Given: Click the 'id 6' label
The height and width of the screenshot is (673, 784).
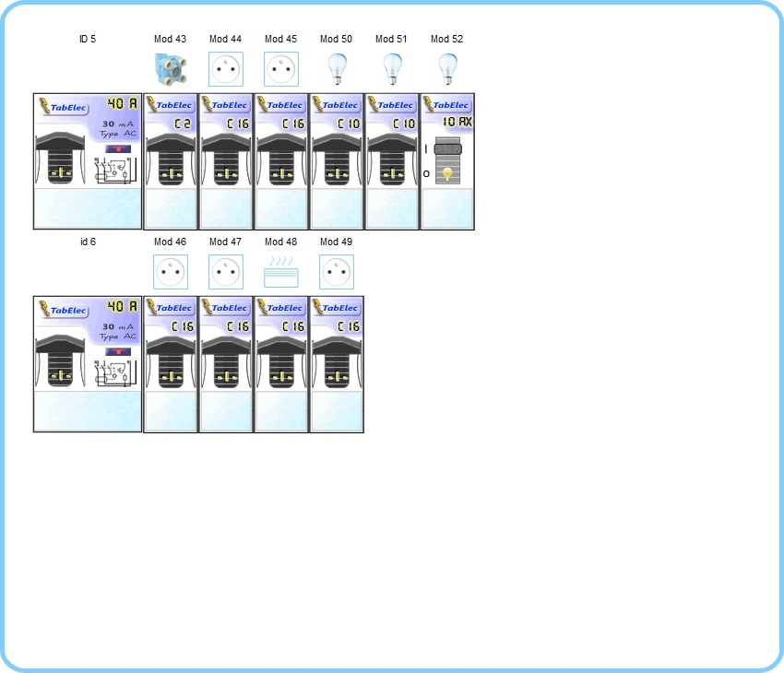Looking at the screenshot, I should coord(88,242).
